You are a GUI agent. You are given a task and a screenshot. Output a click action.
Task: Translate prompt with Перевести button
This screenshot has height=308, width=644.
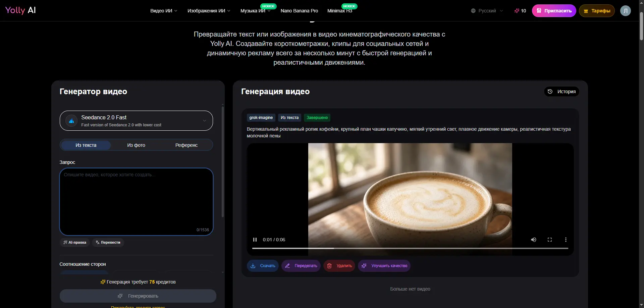point(108,242)
